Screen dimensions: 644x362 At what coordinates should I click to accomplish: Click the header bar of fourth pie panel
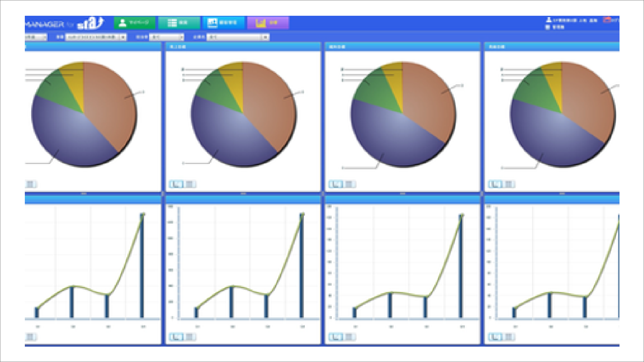(x=552, y=47)
